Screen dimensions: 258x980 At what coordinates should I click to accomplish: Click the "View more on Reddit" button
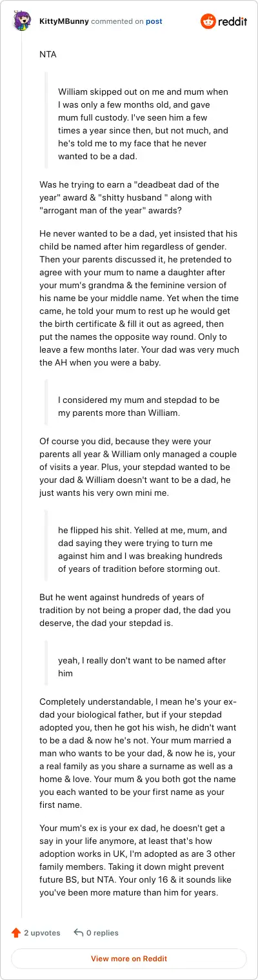129,958
